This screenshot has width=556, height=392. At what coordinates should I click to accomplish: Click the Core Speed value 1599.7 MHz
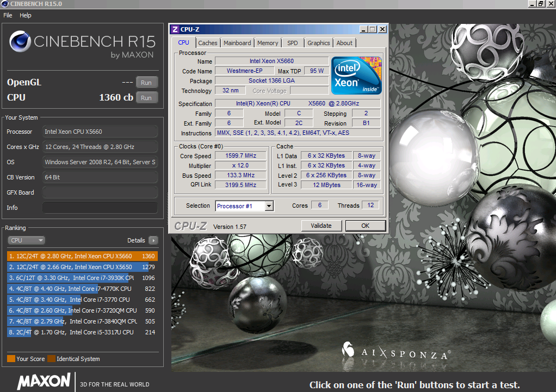[241, 155]
